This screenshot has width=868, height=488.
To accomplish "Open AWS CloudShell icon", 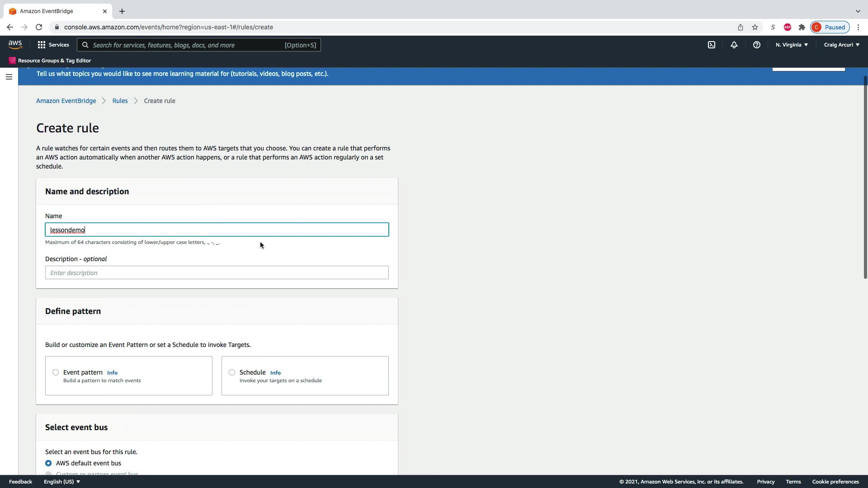I will click(712, 45).
